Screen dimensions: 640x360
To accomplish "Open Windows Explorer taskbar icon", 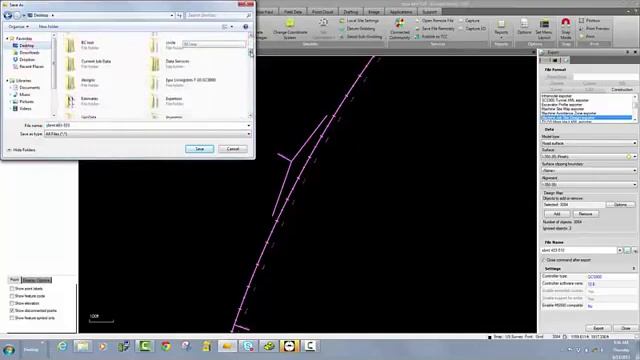I will (82, 347).
